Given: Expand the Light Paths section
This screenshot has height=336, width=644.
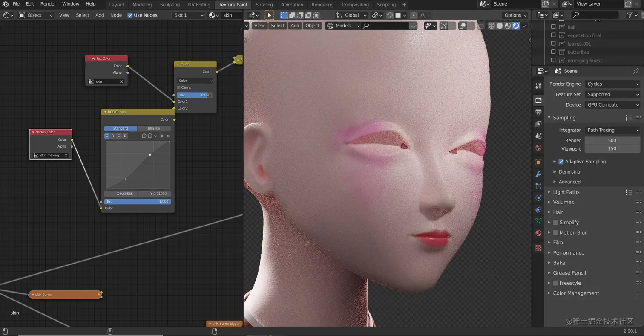Looking at the screenshot, I should (x=566, y=192).
